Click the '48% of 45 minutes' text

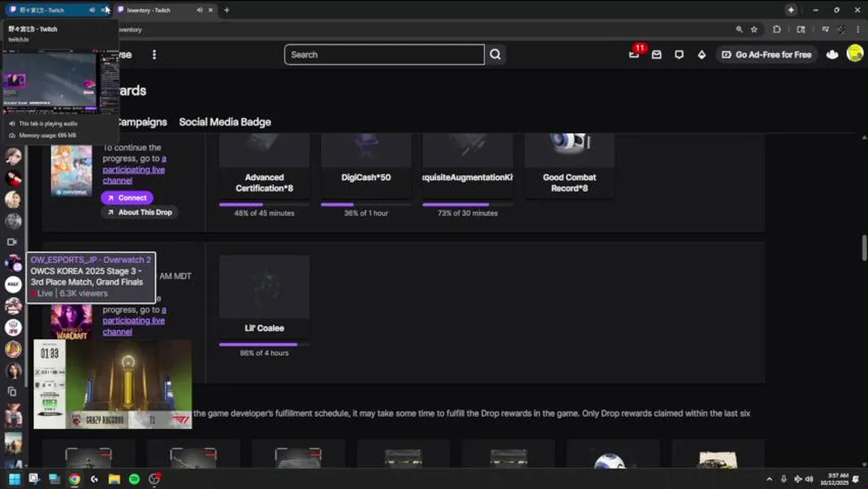pos(264,213)
